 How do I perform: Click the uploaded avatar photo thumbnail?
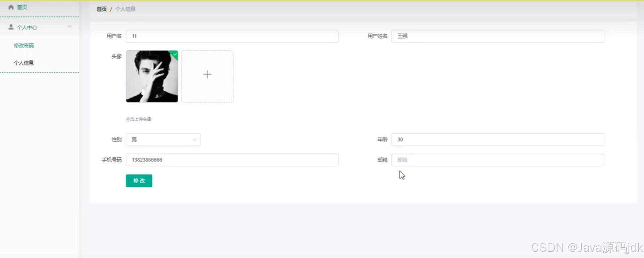(152, 76)
